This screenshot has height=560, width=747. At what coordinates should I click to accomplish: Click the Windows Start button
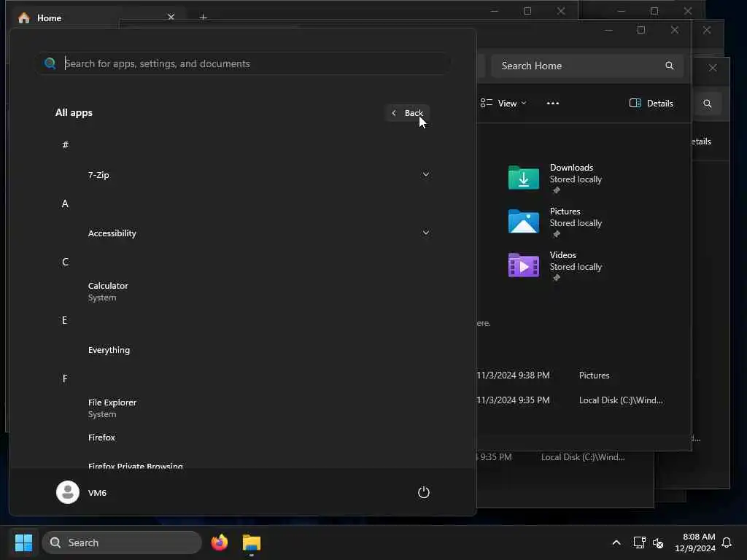pos(24,542)
